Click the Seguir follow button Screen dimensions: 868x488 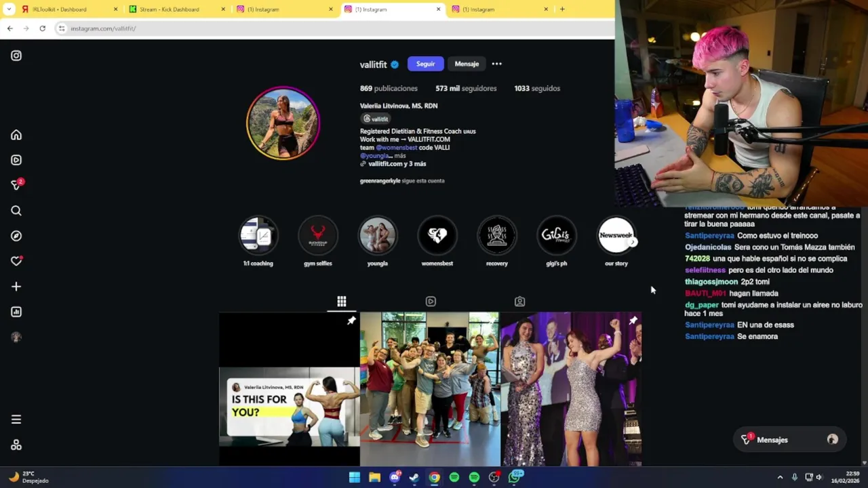(x=426, y=64)
